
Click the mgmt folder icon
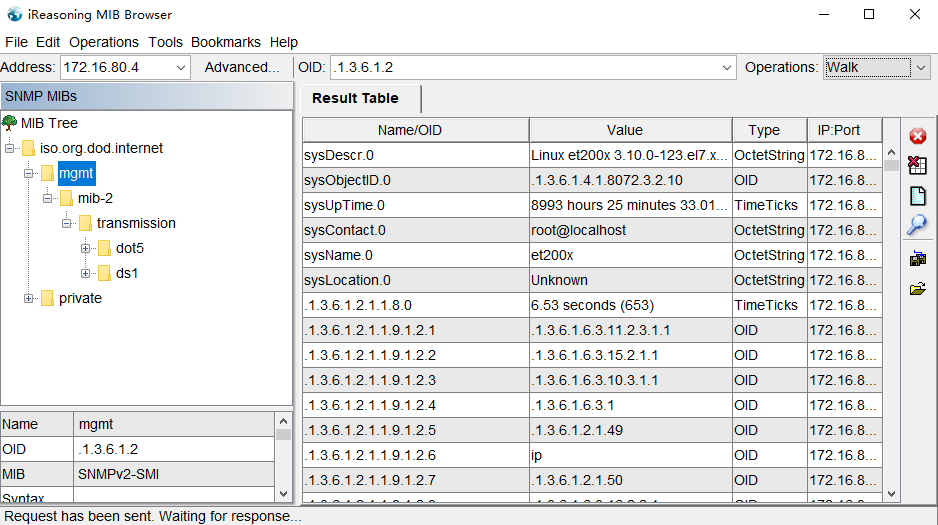[x=48, y=173]
